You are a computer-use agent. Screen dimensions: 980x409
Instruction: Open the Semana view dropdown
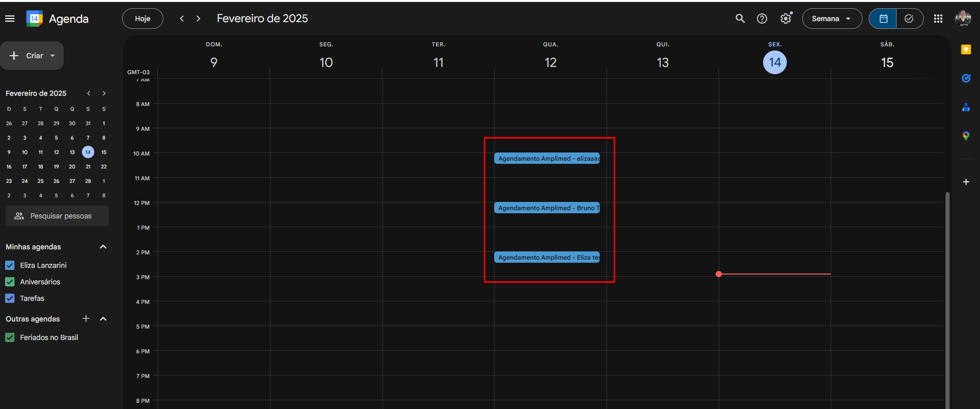point(832,19)
